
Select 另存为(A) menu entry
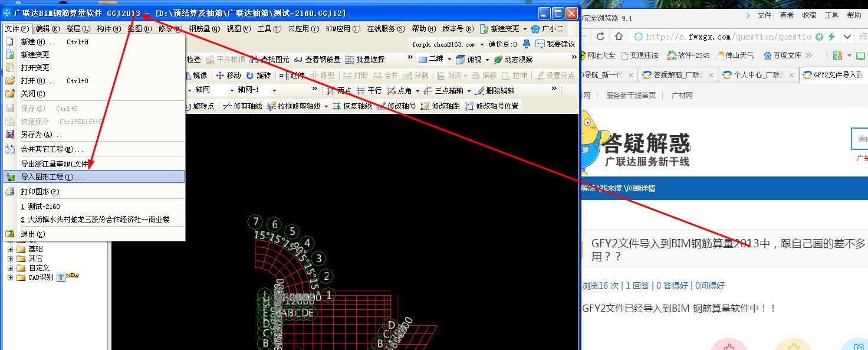(94, 135)
